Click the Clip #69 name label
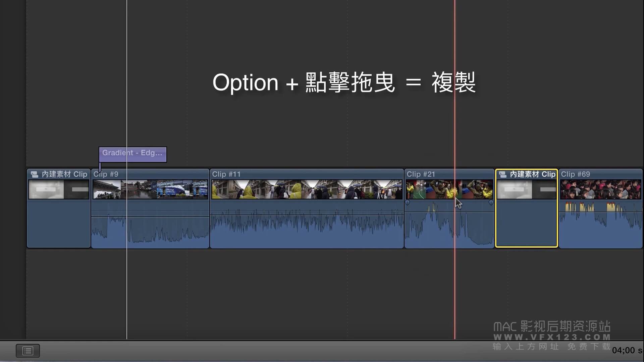 pyautogui.click(x=575, y=174)
